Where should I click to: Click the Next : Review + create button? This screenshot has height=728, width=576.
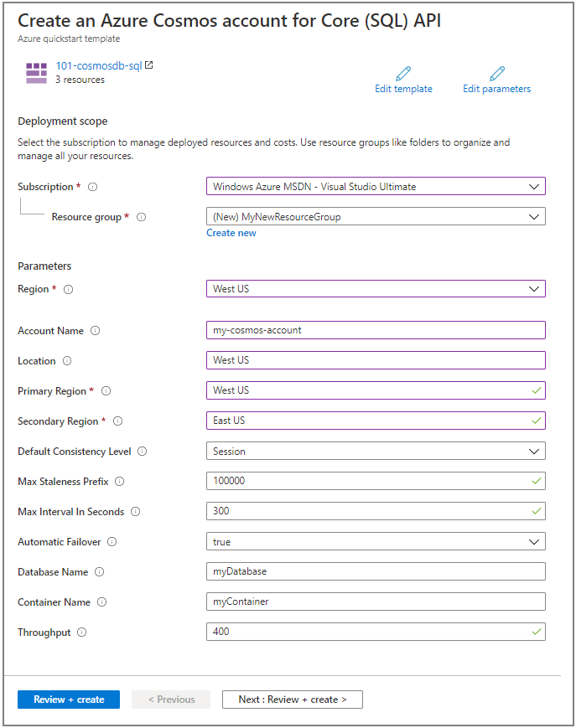point(292,699)
